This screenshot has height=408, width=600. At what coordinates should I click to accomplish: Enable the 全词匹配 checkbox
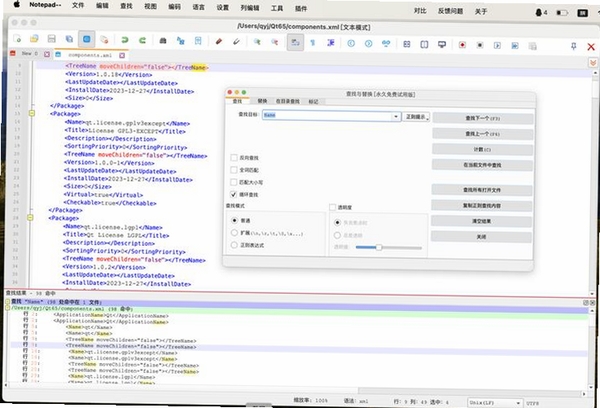pyautogui.click(x=234, y=170)
